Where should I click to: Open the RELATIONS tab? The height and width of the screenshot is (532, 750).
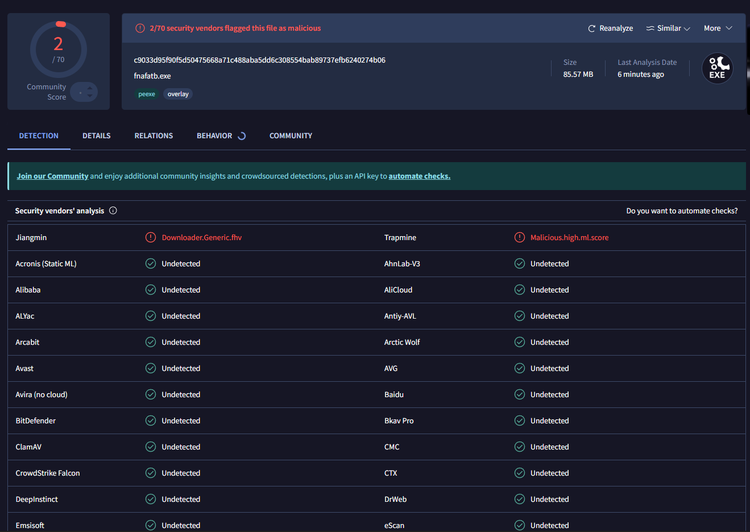(154, 136)
